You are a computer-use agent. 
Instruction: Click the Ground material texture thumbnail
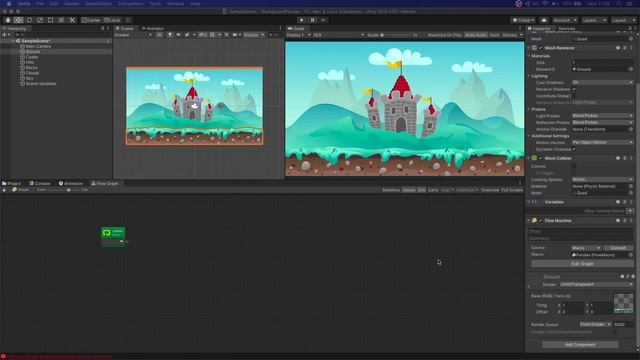tap(623, 303)
